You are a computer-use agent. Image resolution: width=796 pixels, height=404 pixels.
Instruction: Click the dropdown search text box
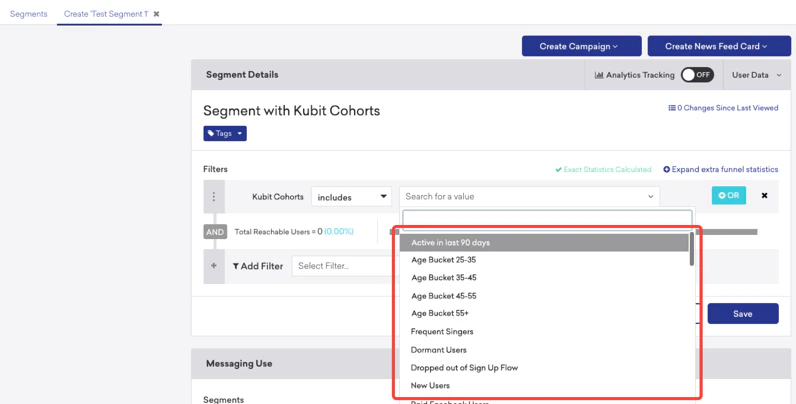click(x=546, y=219)
